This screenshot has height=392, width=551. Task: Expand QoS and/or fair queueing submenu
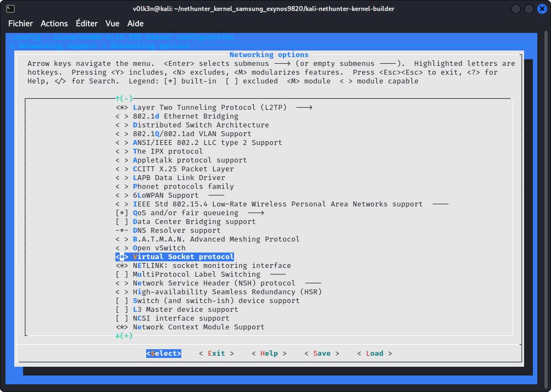point(185,213)
